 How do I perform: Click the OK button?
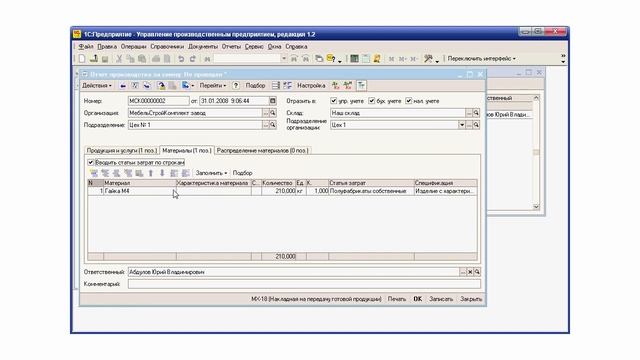(418, 299)
